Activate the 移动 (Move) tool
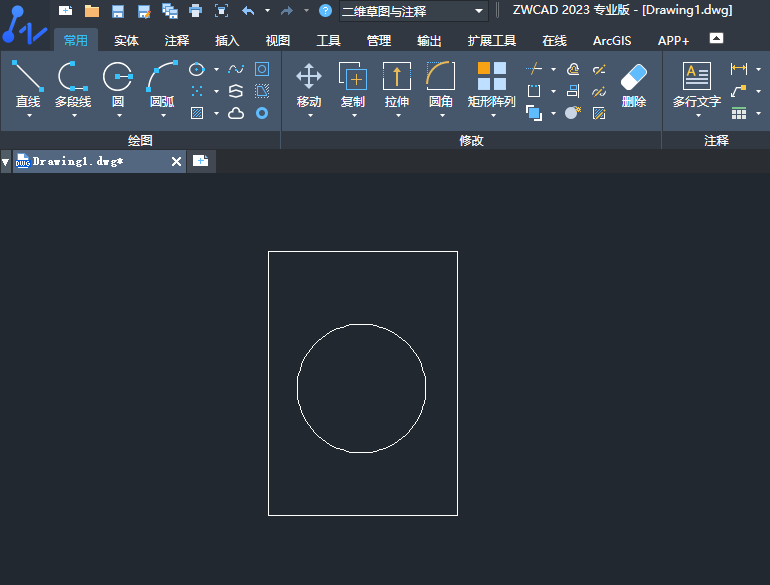The width and height of the screenshot is (770, 585). point(309,84)
